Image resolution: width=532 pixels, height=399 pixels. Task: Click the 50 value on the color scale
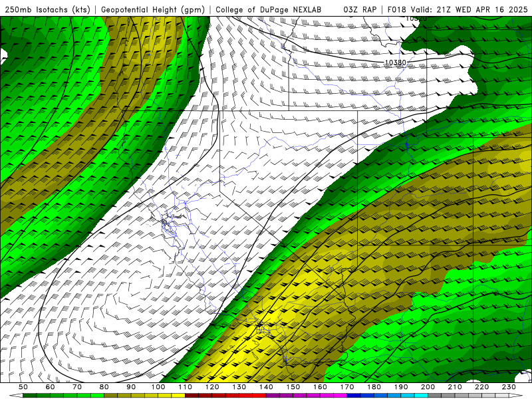point(23,387)
